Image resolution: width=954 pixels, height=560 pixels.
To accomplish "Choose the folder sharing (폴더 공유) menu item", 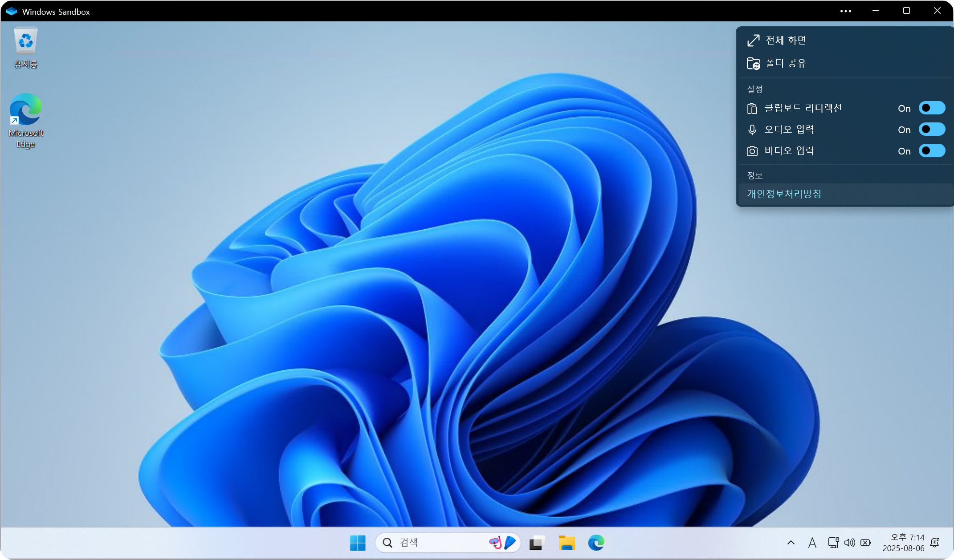I will click(x=786, y=63).
